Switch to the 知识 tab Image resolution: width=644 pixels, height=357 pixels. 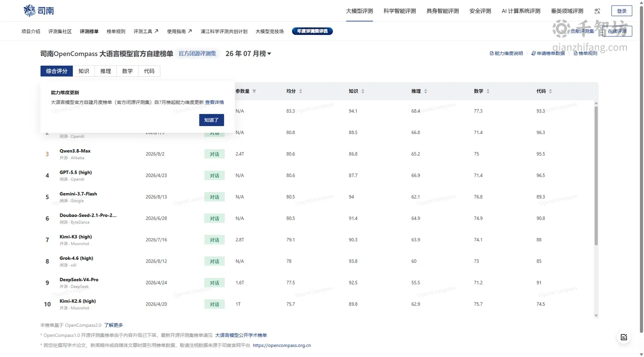[84, 71]
